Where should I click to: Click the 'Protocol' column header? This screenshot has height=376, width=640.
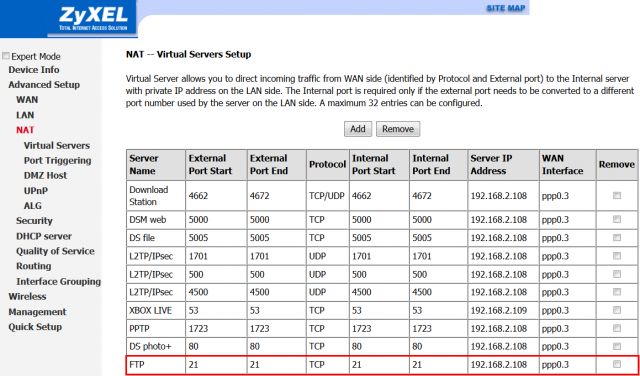(x=327, y=165)
